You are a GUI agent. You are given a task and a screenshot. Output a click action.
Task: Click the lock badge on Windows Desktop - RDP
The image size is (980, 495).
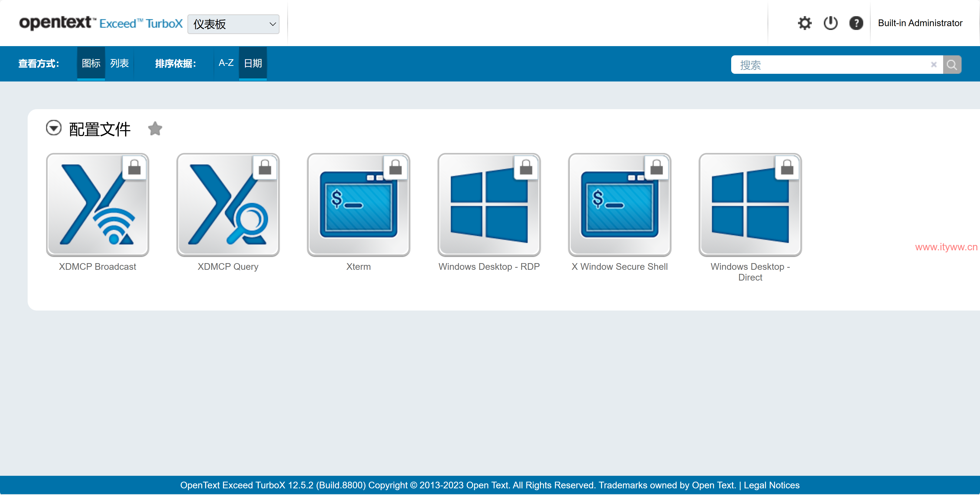tap(526, 167)
